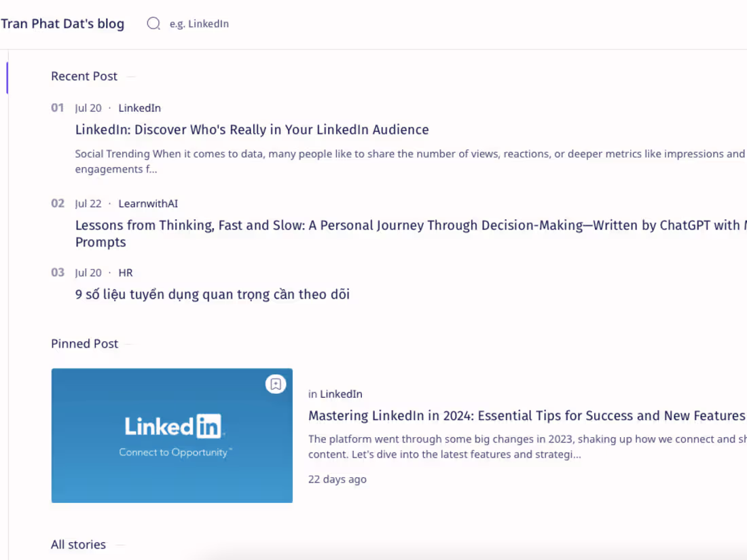Viewport: 747px width, 560px height.
Task: Select the HR category tag on post 03
Action: [126, 272]
